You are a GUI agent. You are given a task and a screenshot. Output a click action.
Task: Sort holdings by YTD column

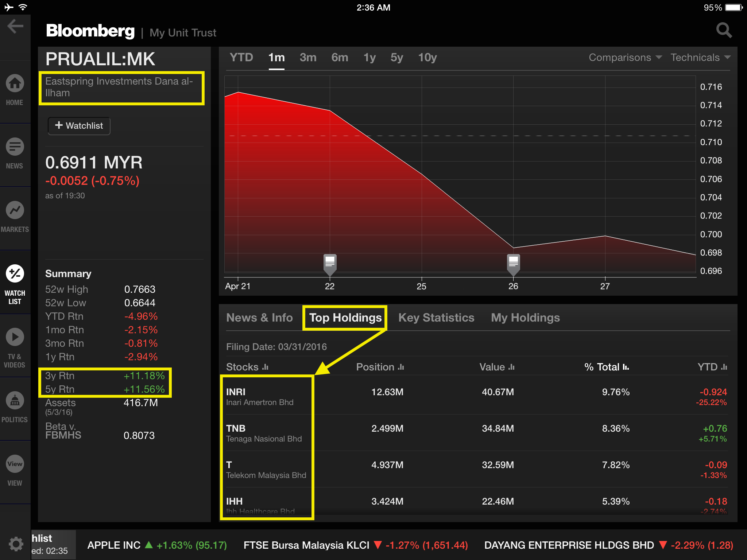click(x=712, y=367)
